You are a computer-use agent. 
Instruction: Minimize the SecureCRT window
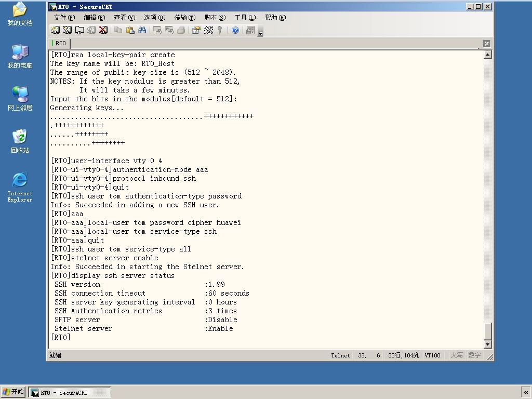point(470,6)
